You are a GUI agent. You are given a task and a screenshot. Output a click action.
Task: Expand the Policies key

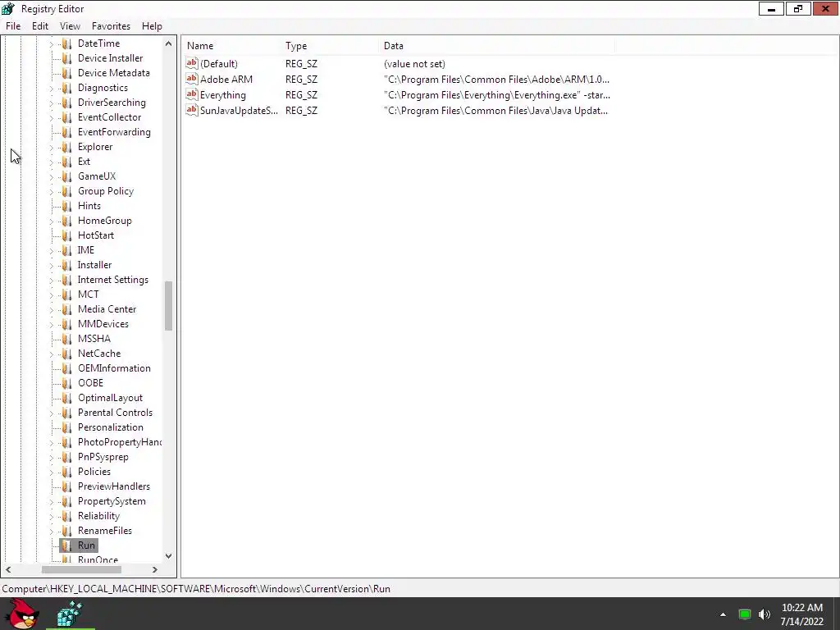[x=52, y=472]
